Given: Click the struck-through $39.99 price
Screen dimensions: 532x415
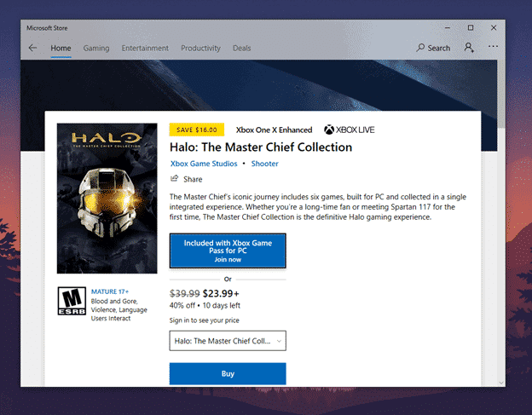Looking at the screenshot, I should tap(184, 293).
